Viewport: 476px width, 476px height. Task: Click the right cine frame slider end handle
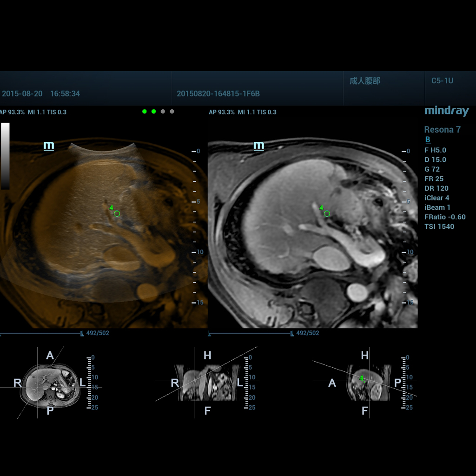[292, 333]
